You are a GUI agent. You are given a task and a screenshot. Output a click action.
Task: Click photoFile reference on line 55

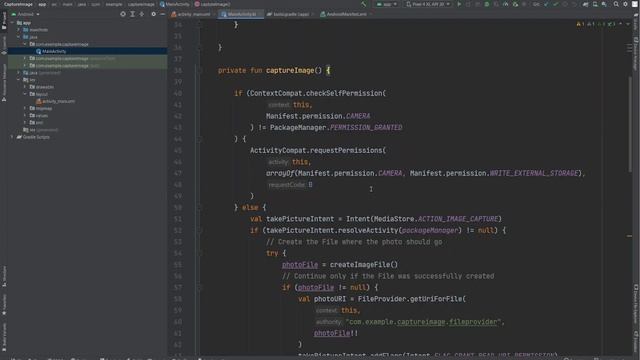pyautogui.click(x=300, y=264)
